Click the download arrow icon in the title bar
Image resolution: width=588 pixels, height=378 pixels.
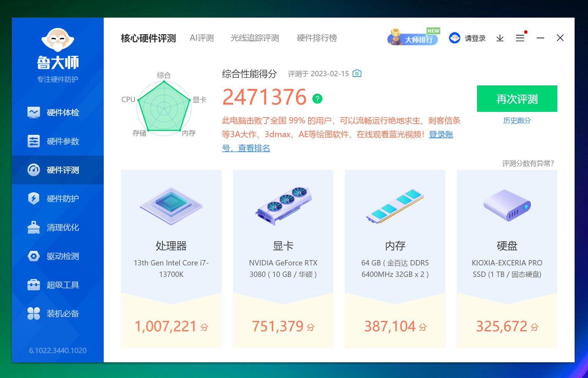[x=500, y=38]
